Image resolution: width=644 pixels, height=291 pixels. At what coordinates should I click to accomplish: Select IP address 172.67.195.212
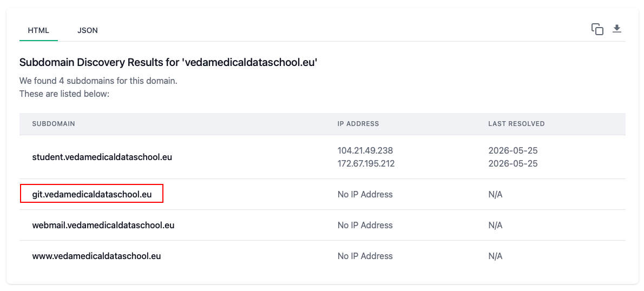(x=366, y=164)
